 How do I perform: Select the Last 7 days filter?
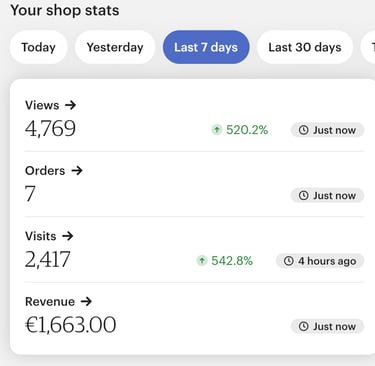point(206,47)
